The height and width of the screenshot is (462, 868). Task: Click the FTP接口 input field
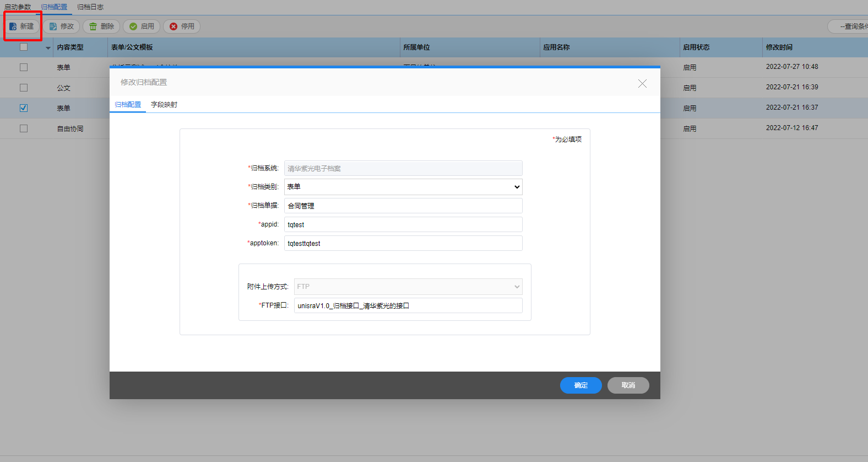[408, 305]
